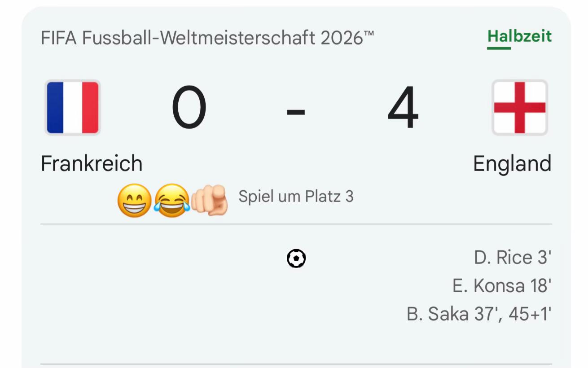Click the B. Saka goal entry
The height and width of the screenshot is (368, 588).
click(479, 314)
